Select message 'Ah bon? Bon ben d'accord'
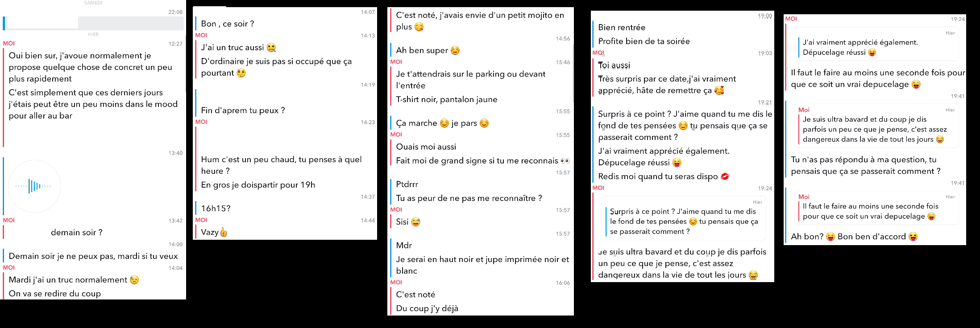The height and width of the screenshot is (328, 980). [x=854, y=237]
